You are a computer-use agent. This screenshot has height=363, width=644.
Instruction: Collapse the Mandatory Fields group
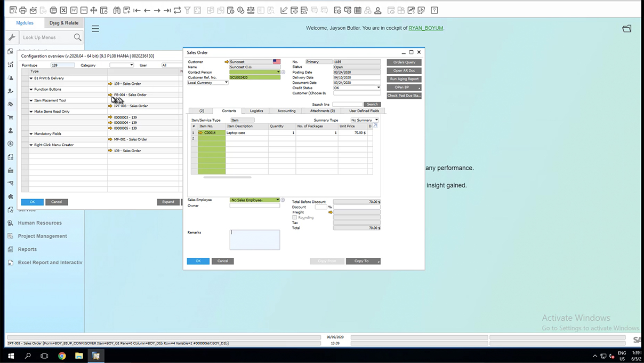[31, 134]
